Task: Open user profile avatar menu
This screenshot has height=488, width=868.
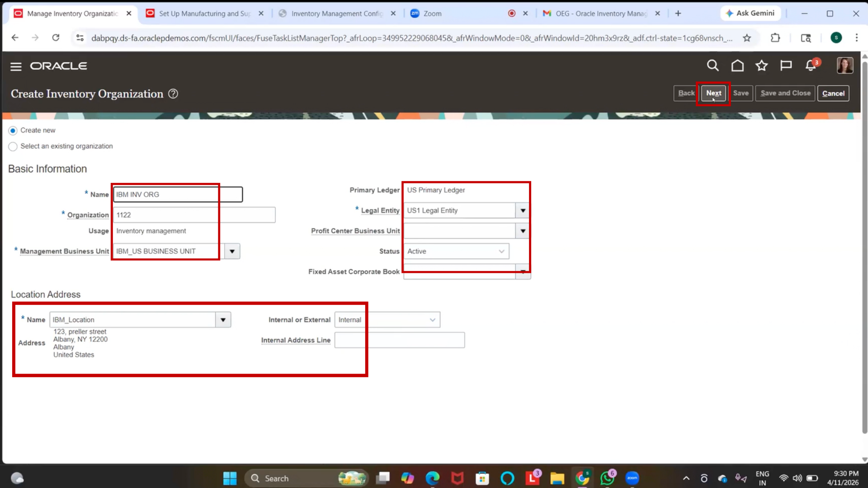Action: pos(844,66)
